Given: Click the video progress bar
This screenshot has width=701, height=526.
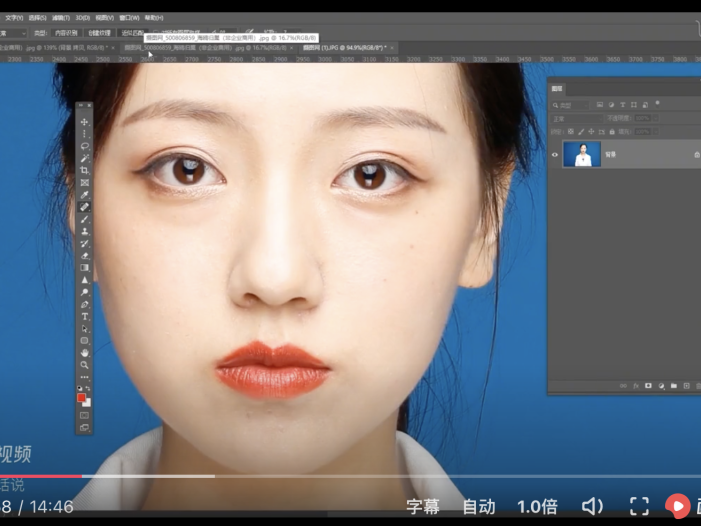Looking at the screenshot, I should (350, 476).
